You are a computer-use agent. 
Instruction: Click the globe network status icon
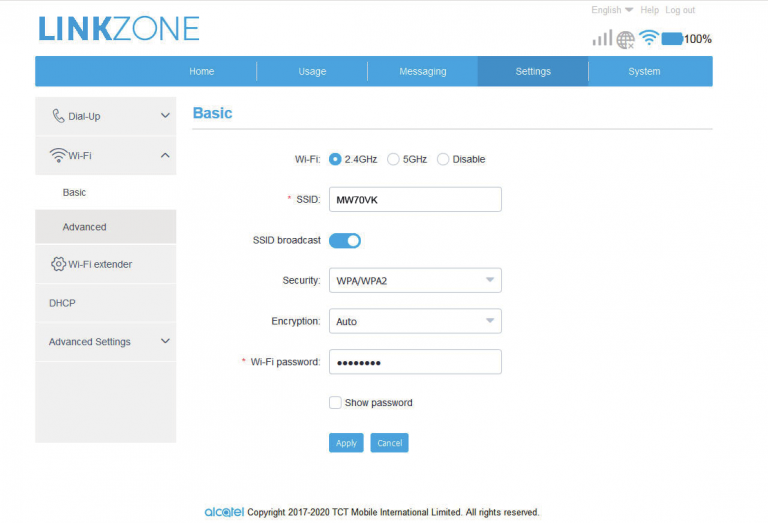coord(626,39)
